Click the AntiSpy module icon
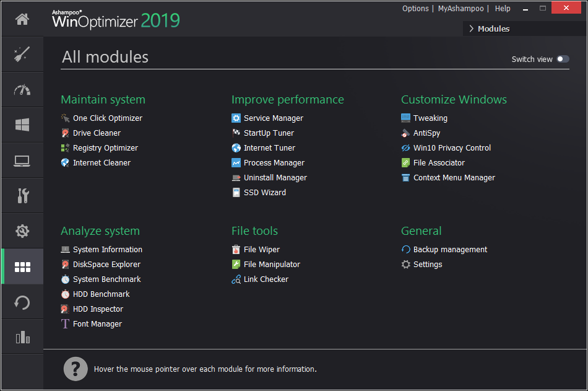The width and height of the screenshot is (588, 391). point(405,133)
